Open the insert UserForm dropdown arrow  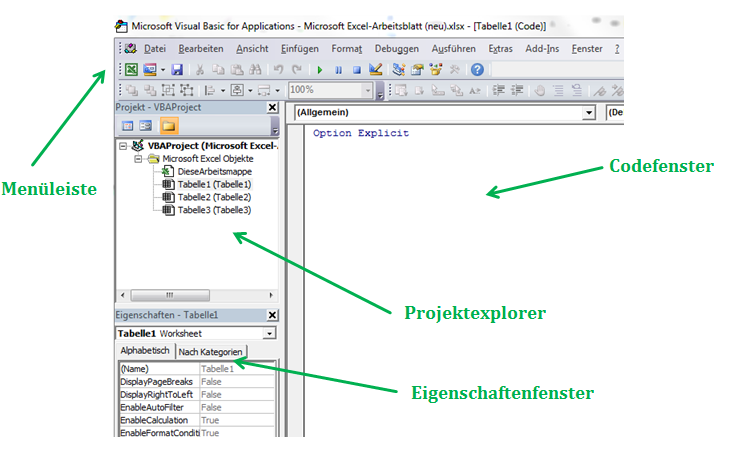163,70
